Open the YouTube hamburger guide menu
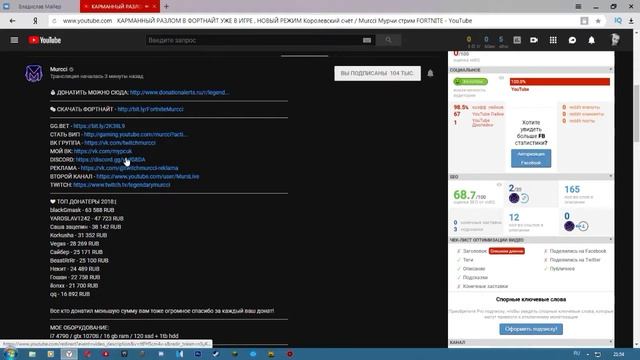The width and height of the screenshot is (640, 360). tap(14, 40)
